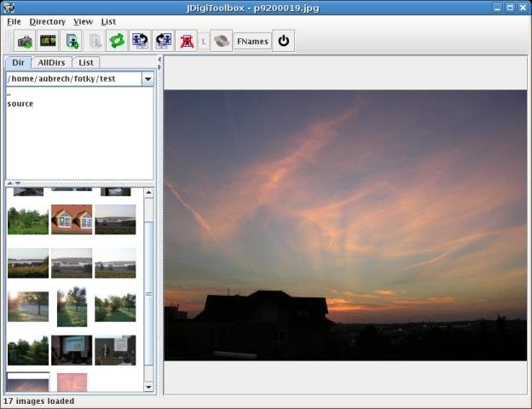Open the File menu

click(x=14, y=21)
